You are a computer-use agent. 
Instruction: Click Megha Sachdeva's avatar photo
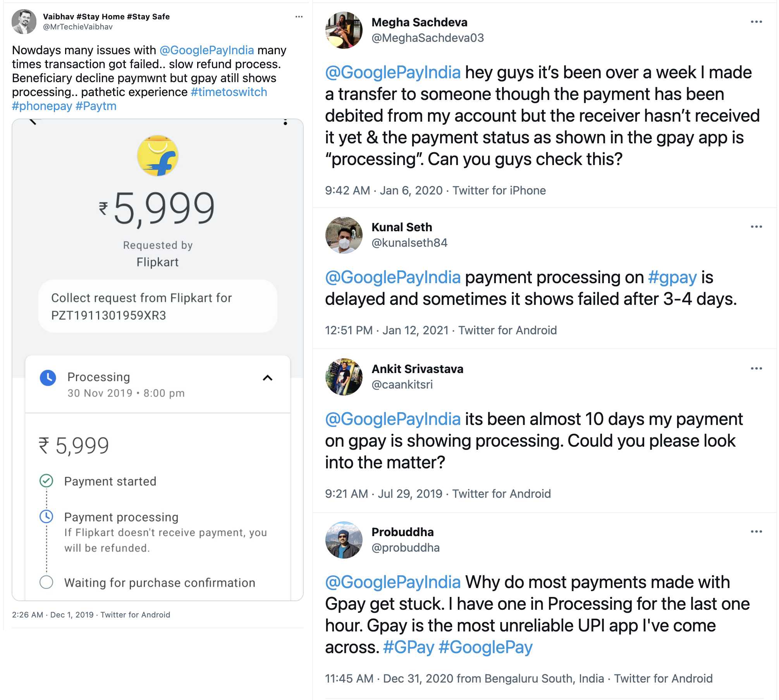coord(344,30)
